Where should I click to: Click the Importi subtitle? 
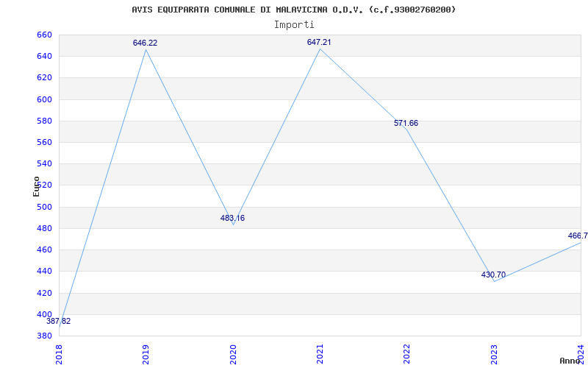pyautogui.click(x=294, y=25)
